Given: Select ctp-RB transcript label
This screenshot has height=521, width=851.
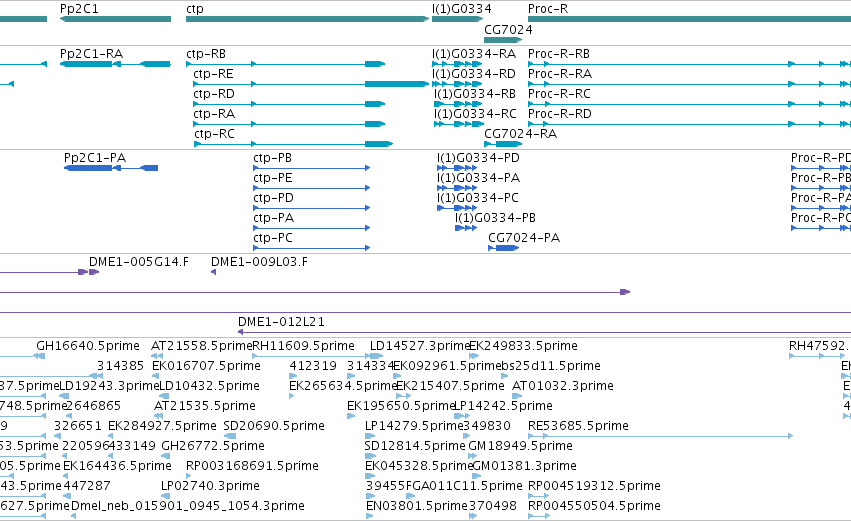Looking at the screenshot, I should 206,54.
